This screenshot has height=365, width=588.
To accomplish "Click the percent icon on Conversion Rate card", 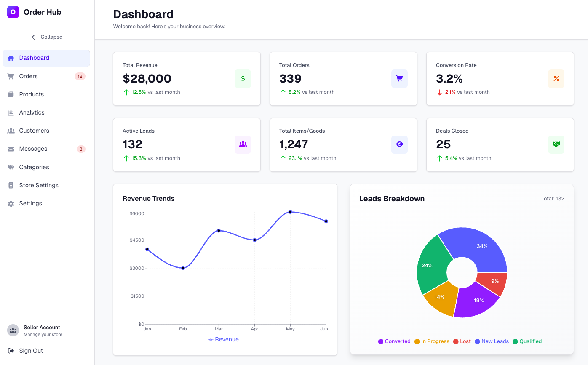I will pos(556,78).
